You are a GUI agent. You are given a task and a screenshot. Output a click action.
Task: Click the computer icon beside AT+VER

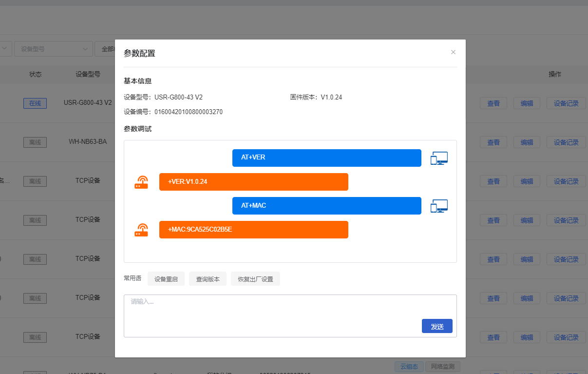coord(438,158)
